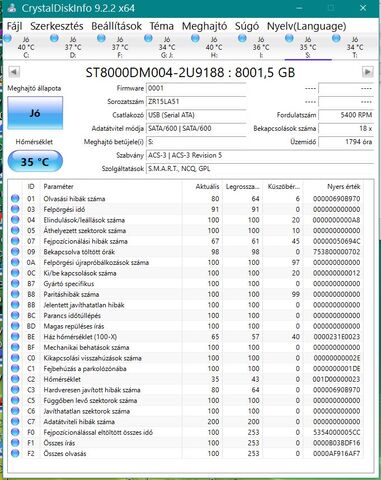Click the ACS-3 Revision 5 standard field
The width and height of the screenshot is (381, 480).
pyautogui.click(x=260, y=155)
